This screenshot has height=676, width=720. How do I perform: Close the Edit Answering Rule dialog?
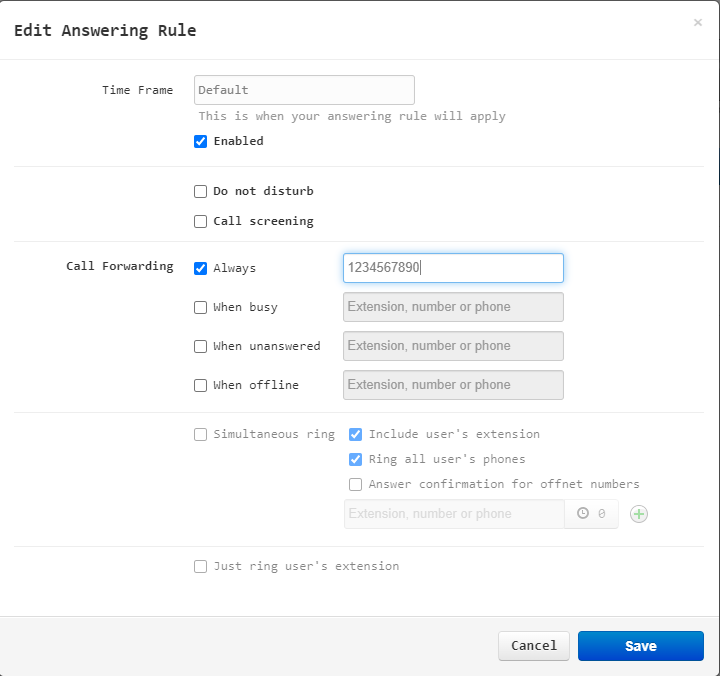698,23
